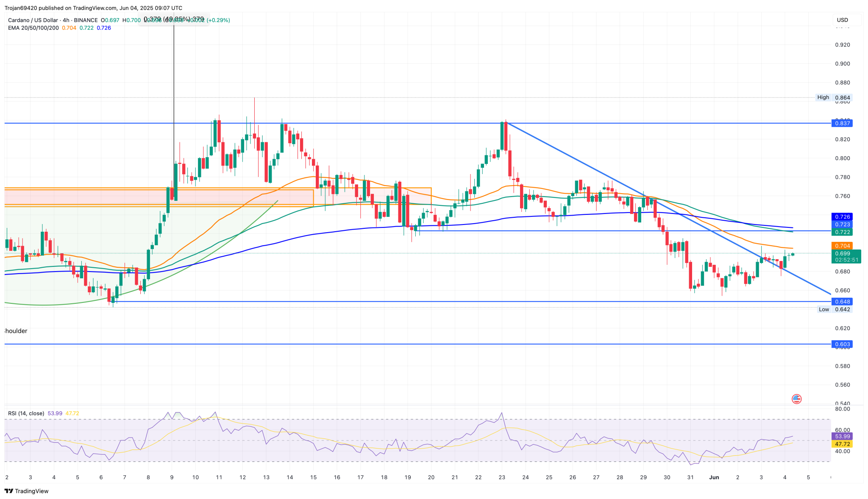Click the truncated 'houlder' annotation label
The width and height of the screenshot is (868, 499).
pyautogui.click(x=16, y=331)
